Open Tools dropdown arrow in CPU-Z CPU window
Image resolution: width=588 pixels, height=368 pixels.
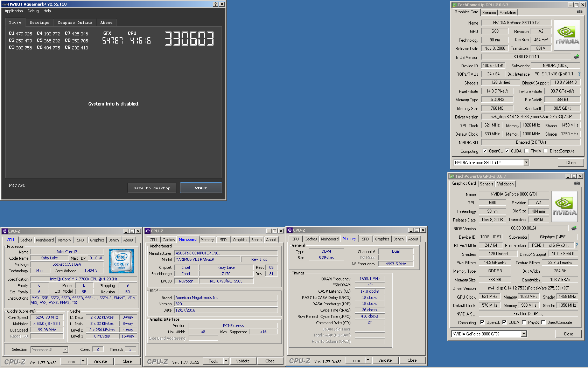(83, 361)
